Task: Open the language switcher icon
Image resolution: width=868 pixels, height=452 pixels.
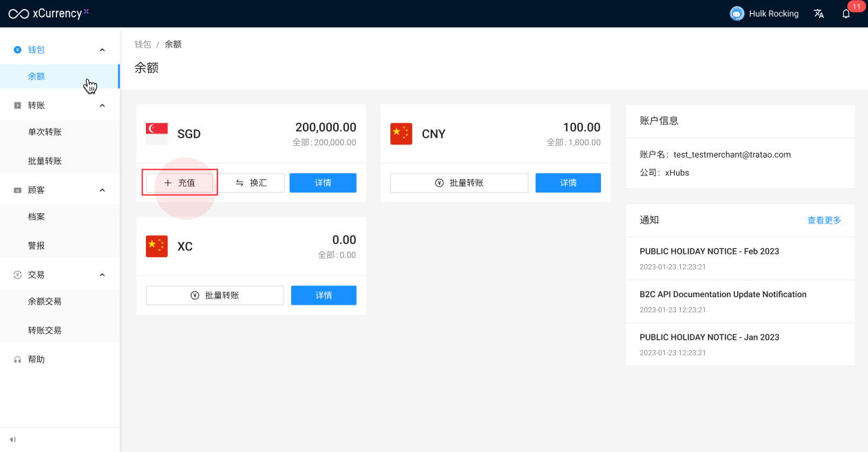Action: (818, 14)
